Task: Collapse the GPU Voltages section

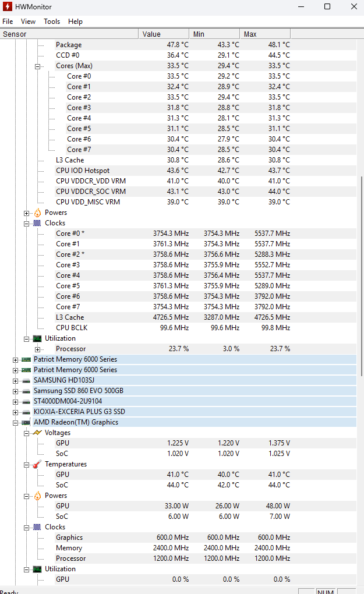Action: [x=27, y=433]
